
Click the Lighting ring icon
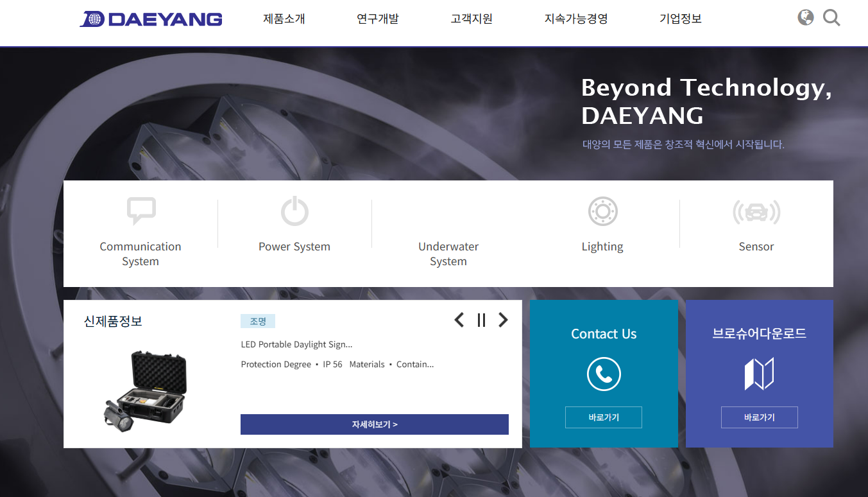(x=602, y=211)
